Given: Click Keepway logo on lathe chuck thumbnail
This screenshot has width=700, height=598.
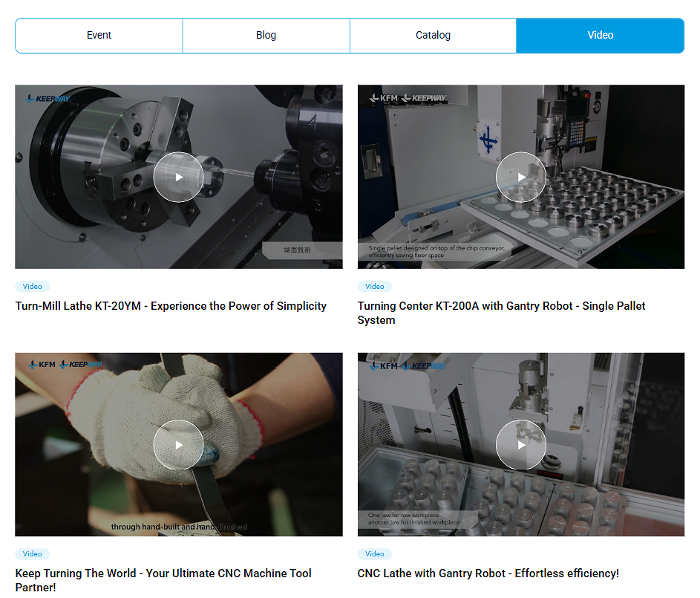Looking at the screenshot, I should (48, 99).
